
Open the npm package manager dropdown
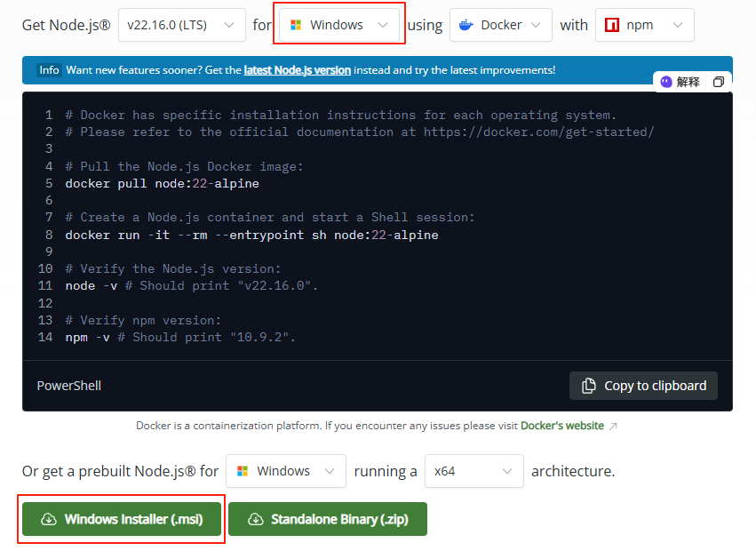tap(645, 25)
